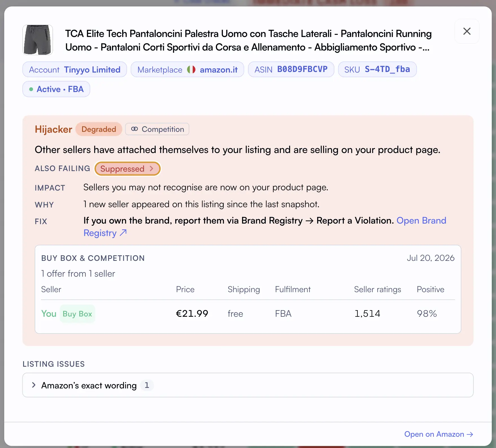This screenshot has width=496, height=448.
Task: Click the external arrow icon after Registry
Action: 123,233
